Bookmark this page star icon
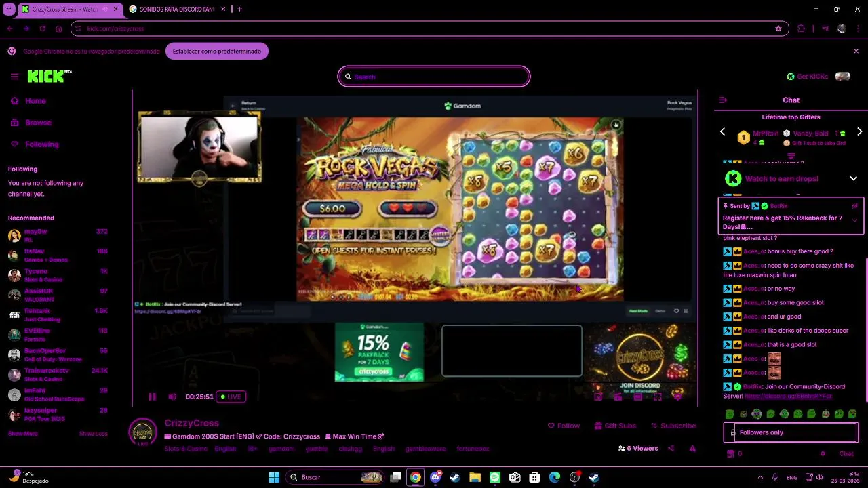868x488 pixels. click(x=778, y=28)
